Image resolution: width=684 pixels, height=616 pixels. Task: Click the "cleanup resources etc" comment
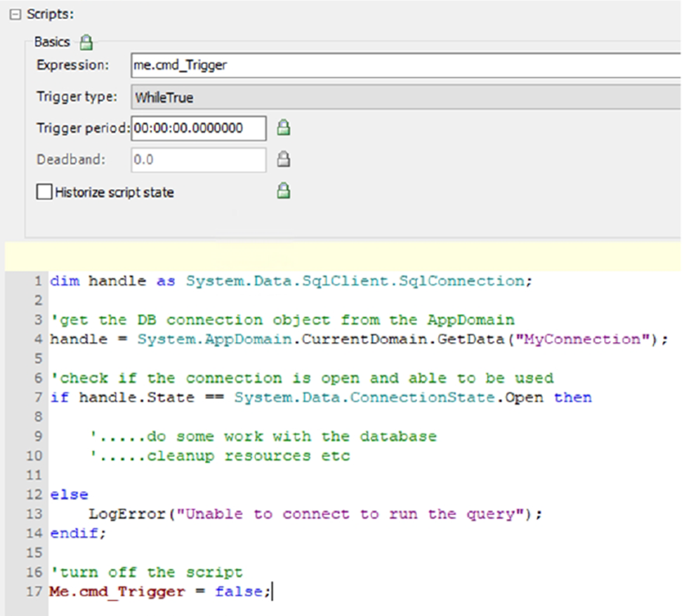(220, 456)
